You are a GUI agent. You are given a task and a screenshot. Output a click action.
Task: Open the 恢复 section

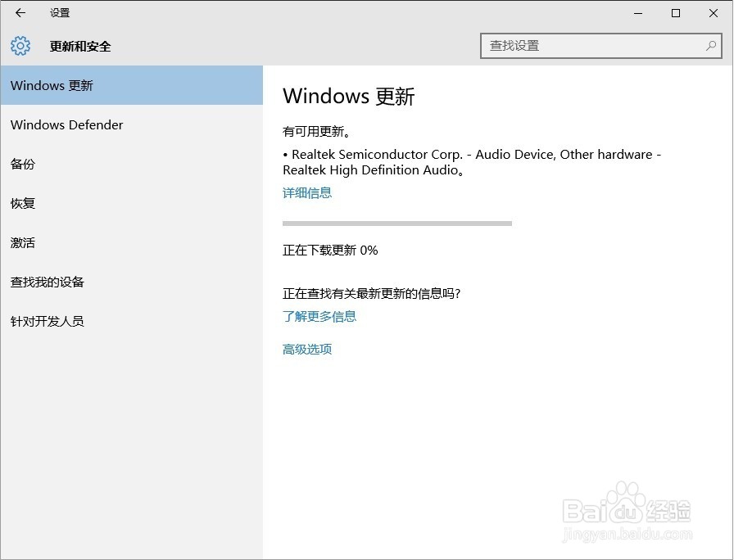pyautogui.click(x=132, y=203)
